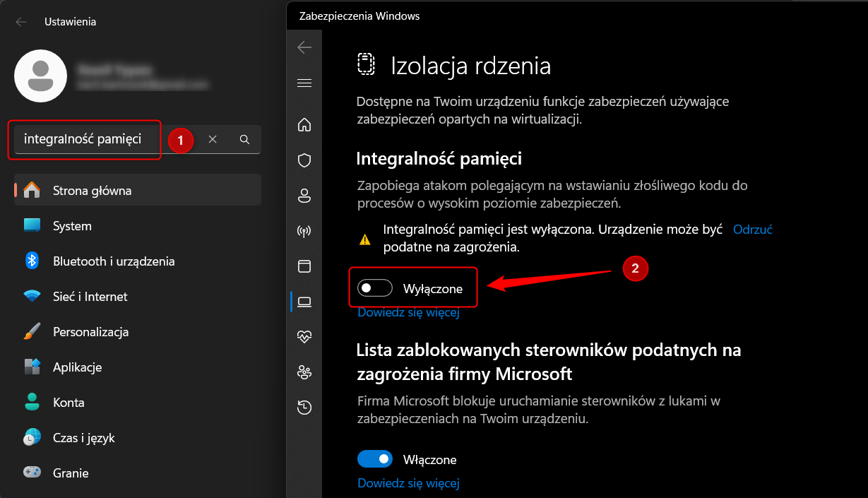This screenshot has height=498, width=868.
Task: Click the Izolacja rdzenia heading
Action: [471, 66]
